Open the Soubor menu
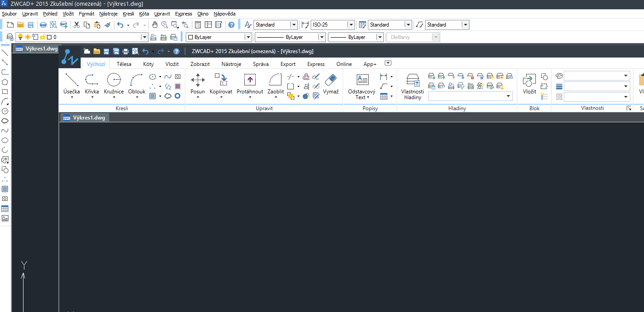644x312 pixels. coord(9,14)
